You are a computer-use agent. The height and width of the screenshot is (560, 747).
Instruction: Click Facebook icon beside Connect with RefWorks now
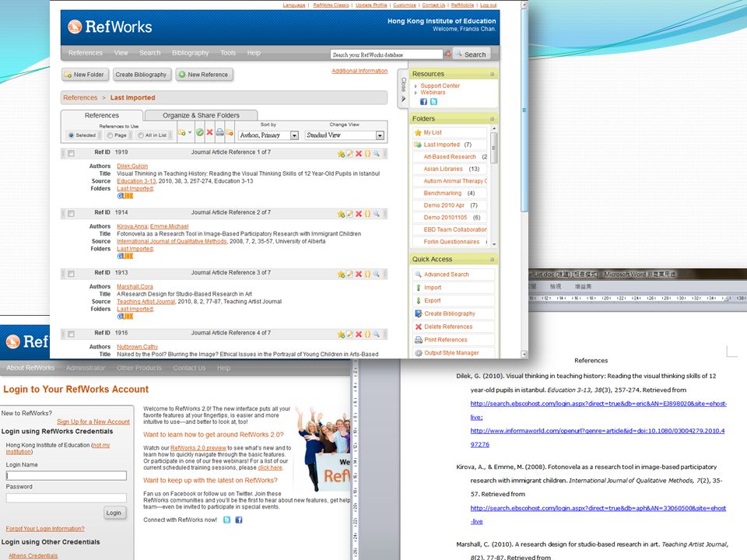pyautogui.click(x=239, y=520)
